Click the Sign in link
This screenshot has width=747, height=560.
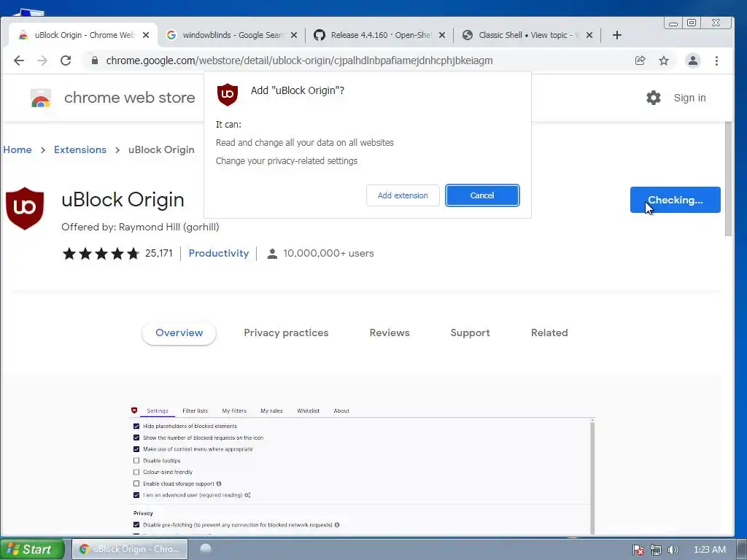coord(689,98)
